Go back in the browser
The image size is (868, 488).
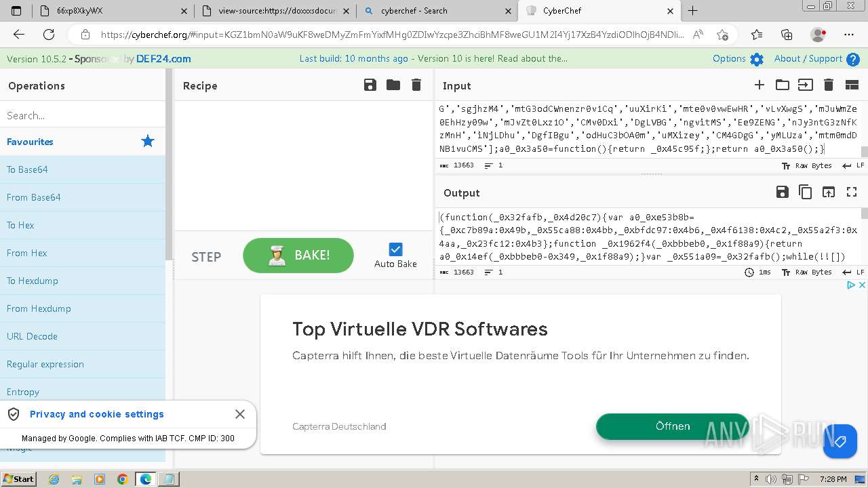click(x=19, y=35)
